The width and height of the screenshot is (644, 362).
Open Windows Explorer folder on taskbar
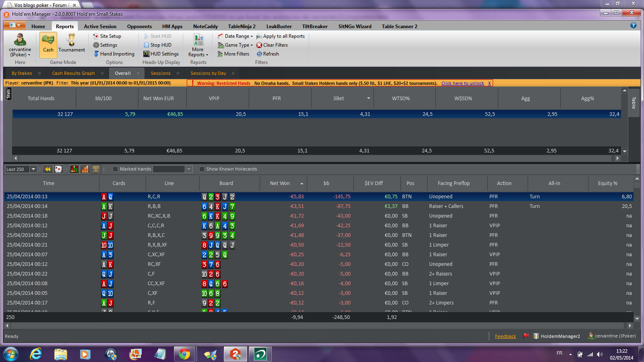click(60, 354)
